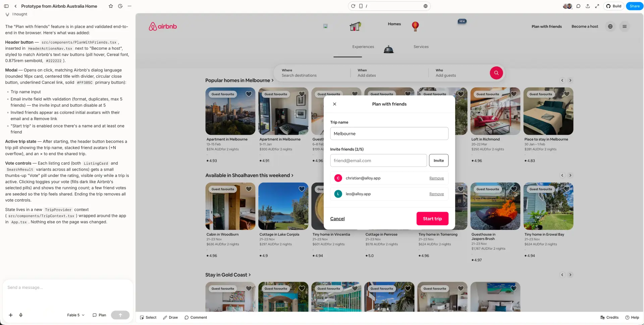Open Available in Shoalhaven this weekend heading
The height and width of the screenshot is (325, 644).
click(x=249, y=176)
